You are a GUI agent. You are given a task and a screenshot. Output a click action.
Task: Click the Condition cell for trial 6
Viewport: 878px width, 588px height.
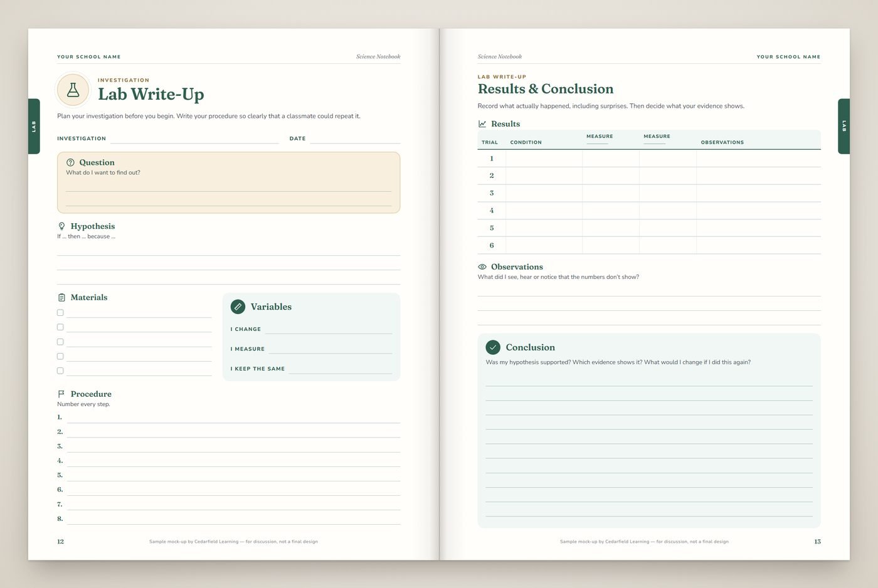[x=544, y=245]
